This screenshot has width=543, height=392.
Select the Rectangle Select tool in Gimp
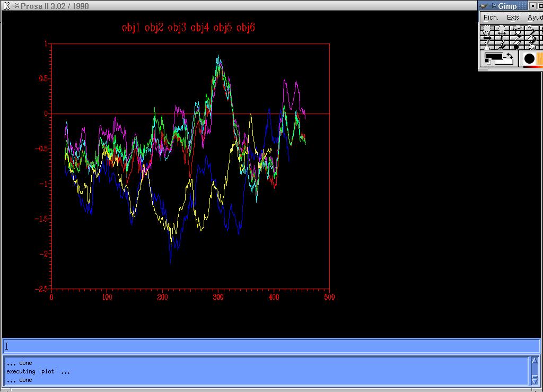point(487,29)
